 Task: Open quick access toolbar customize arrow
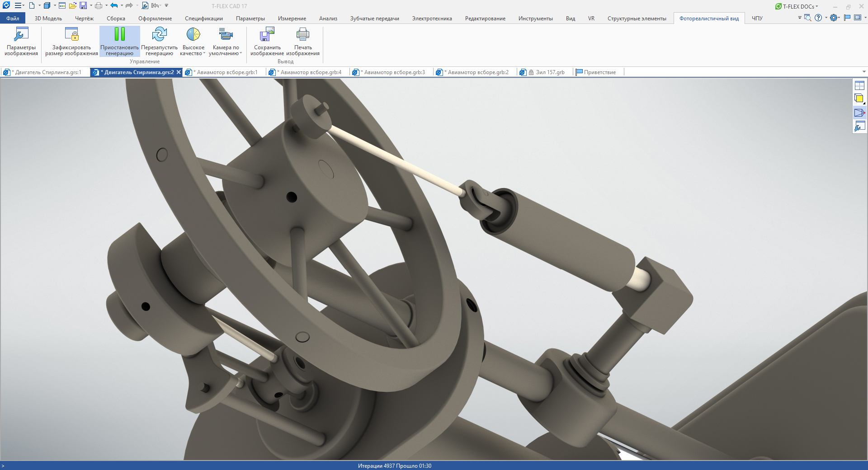click(x=166, y=5)
